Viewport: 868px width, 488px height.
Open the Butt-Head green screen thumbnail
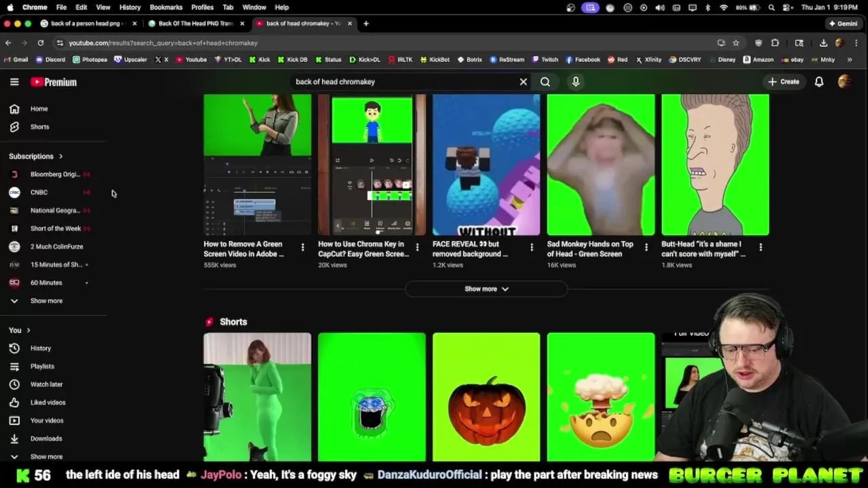[715, 165]
